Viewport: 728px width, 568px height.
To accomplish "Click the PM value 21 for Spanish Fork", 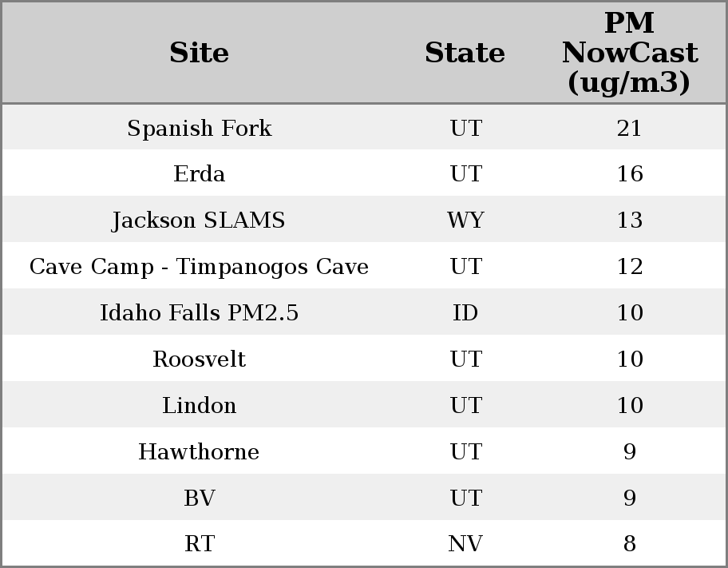I will 629,129.
